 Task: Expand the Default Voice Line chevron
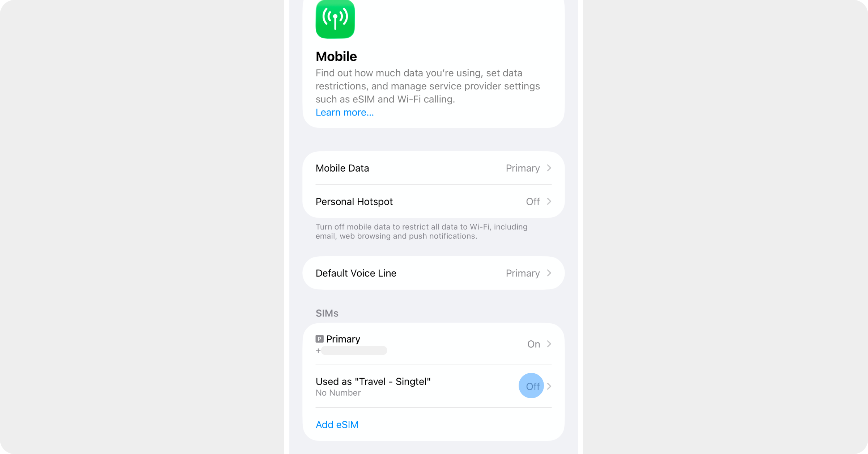549,273
